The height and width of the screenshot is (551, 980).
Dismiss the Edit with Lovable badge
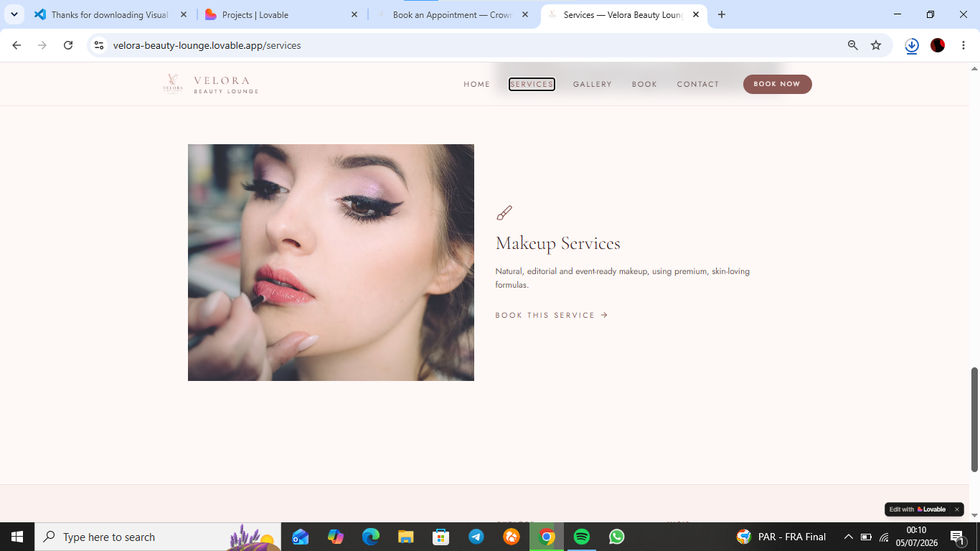[957, 509]
